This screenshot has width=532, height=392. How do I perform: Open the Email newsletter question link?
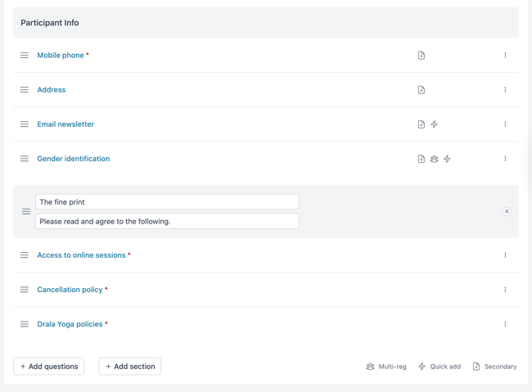pos(65,124)
